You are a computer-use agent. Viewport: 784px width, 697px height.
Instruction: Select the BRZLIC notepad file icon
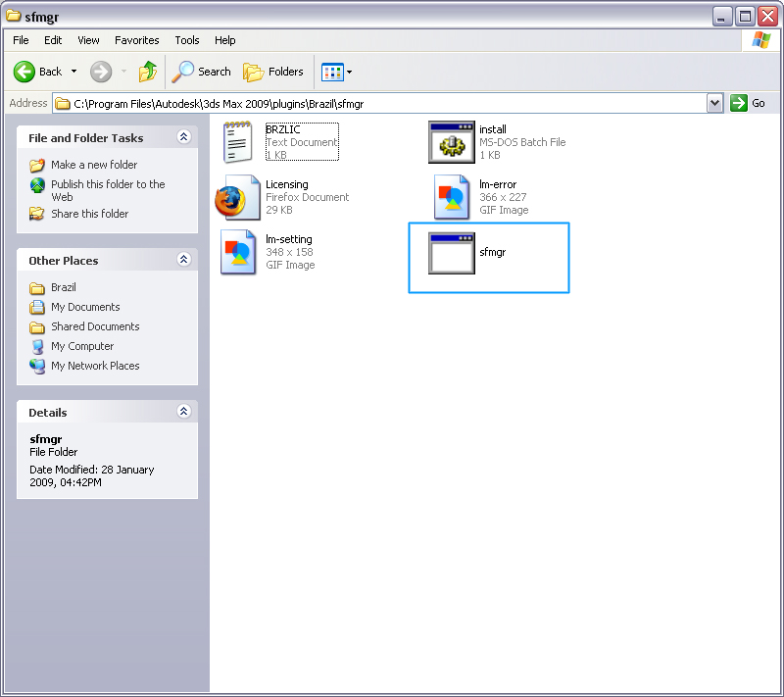click(x=237, y=142)
